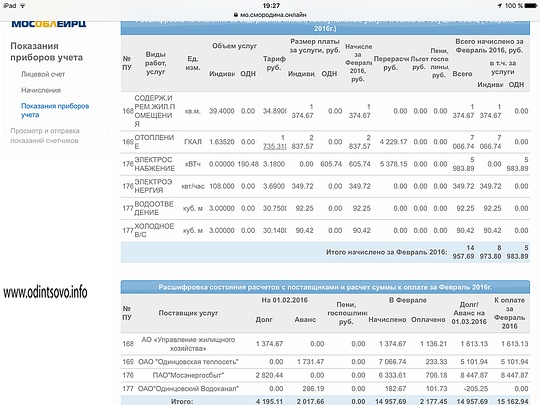Tap the address bar мо.смородина.онлайн
This screenshot has width=540, height=405.
(x=270, y=15)
